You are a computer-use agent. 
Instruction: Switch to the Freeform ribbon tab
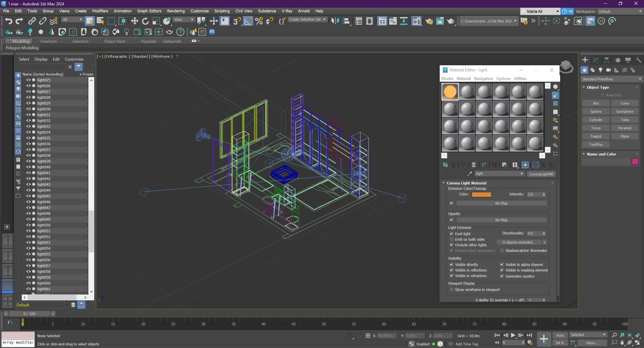pyautogui.click(x=49, y=41)
